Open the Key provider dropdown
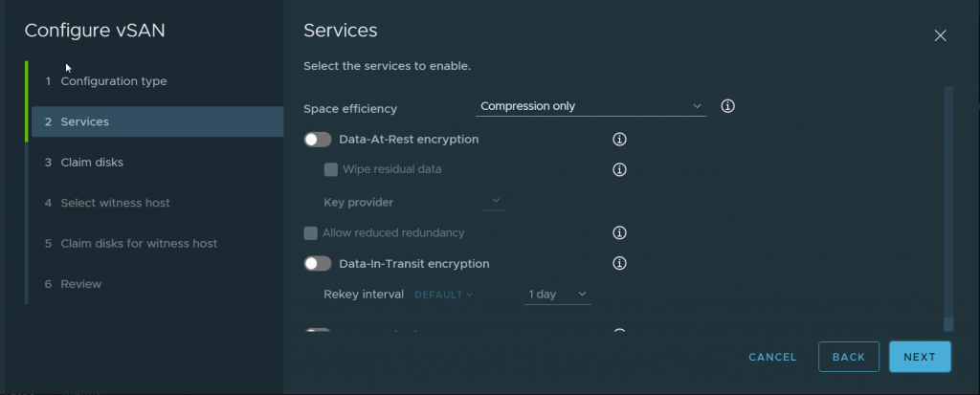 (x=495, y=201)
